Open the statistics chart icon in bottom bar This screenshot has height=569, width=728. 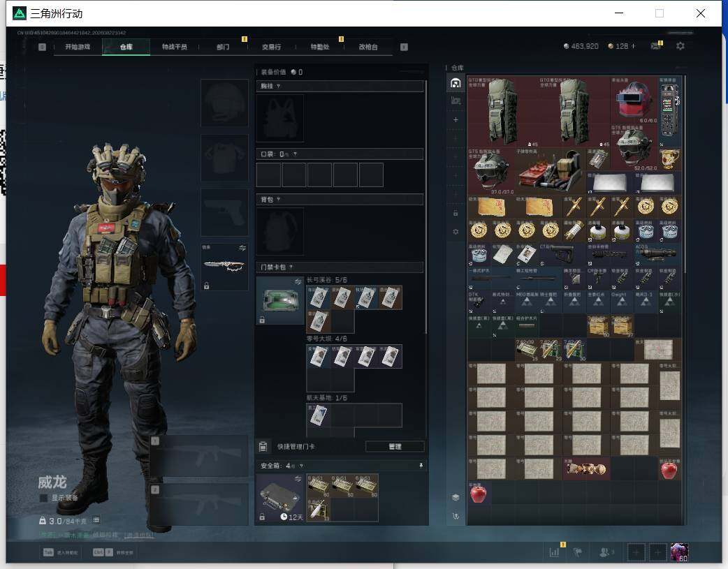(x=554, y=552)
